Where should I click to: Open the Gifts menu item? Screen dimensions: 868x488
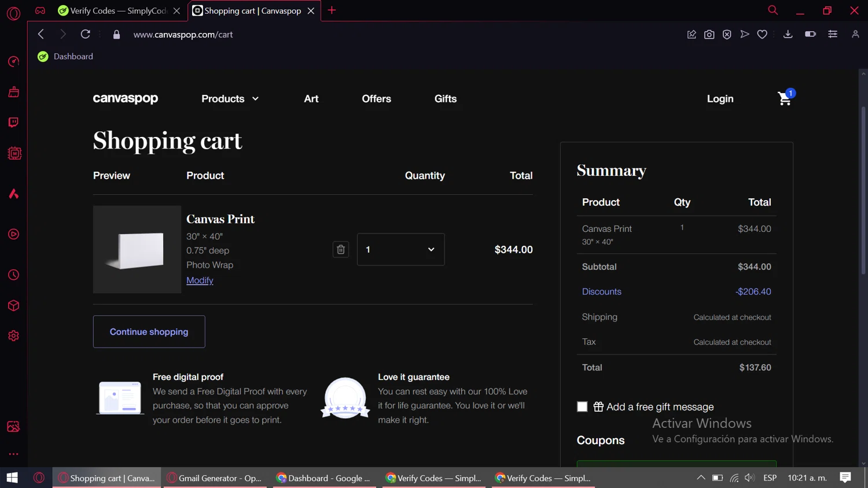(446, 99)
